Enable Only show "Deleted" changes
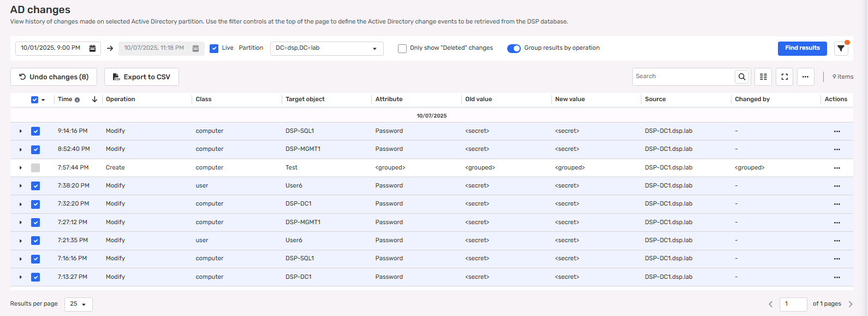Viewport: 868px width, 316px height. 402,48
